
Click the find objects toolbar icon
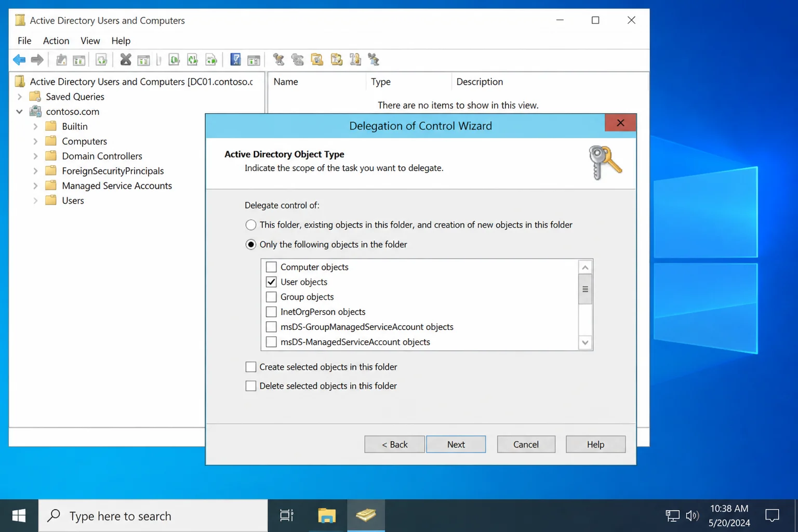pyautogui.click(x=355, y=60)
